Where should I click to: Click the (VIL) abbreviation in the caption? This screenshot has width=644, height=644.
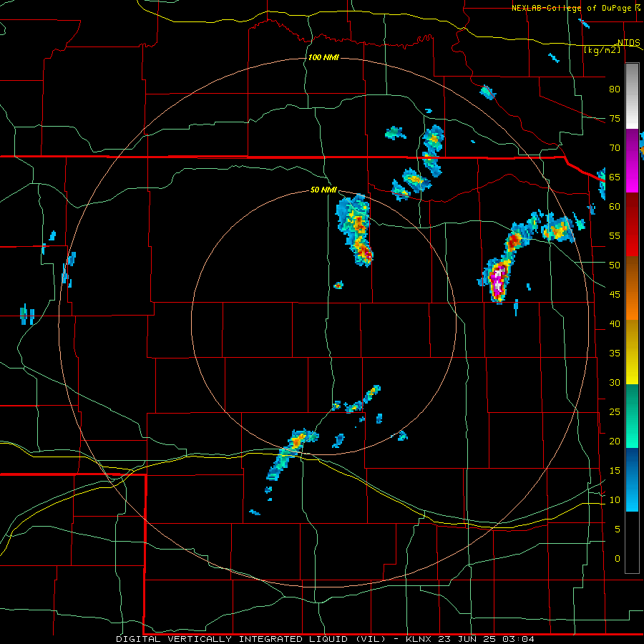point(371,639)
